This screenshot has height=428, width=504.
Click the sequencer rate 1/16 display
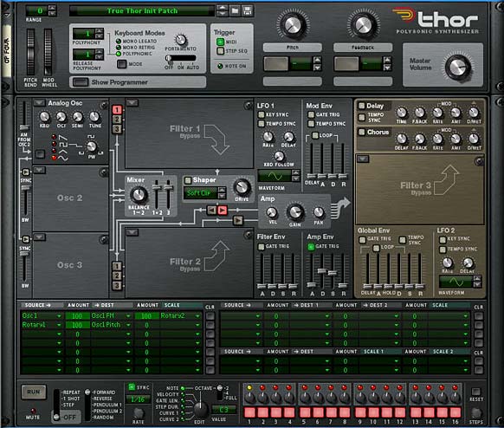point(138,399)
